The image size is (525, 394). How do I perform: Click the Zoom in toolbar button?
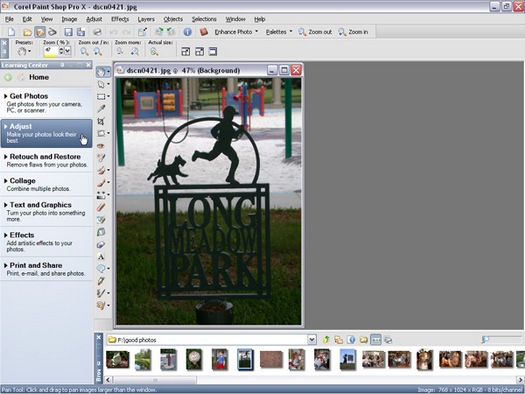click(353, 32)
